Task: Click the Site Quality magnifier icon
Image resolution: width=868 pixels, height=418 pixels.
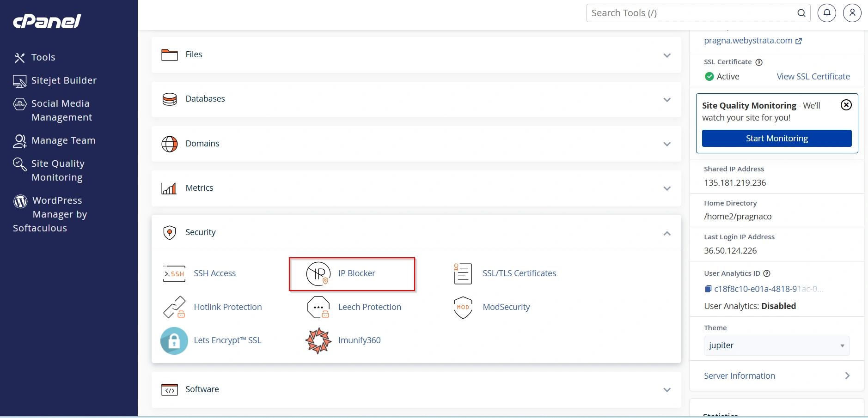Action: [x=19, y=164]
